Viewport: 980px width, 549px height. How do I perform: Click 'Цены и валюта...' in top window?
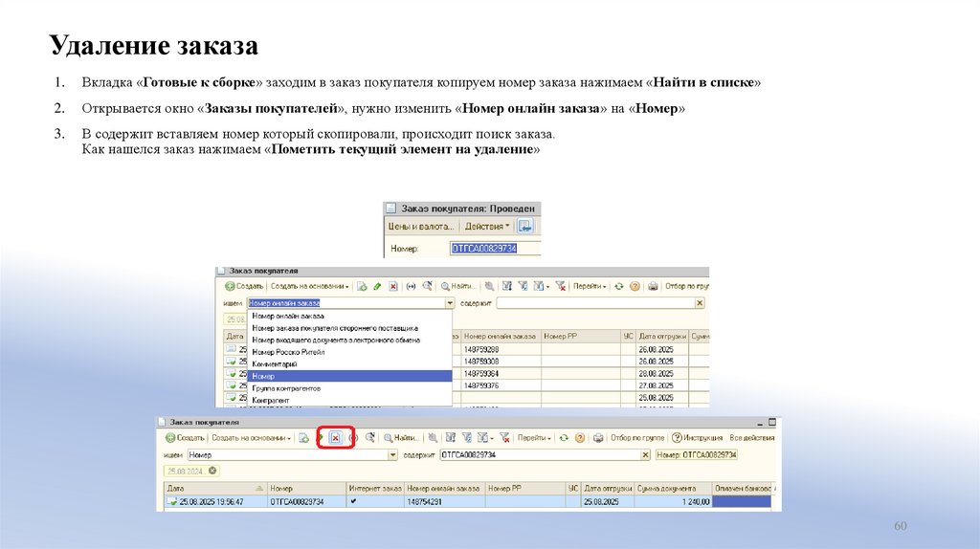coord(421,226)
